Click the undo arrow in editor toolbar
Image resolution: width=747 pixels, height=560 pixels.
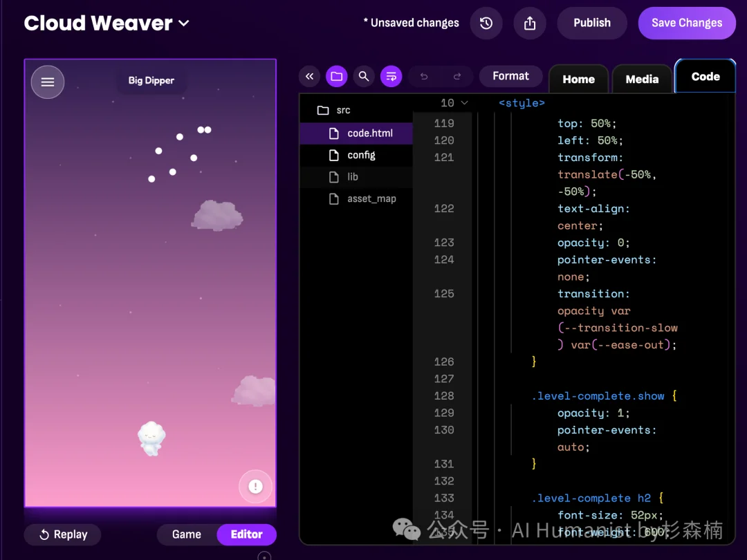coord(424,76)
